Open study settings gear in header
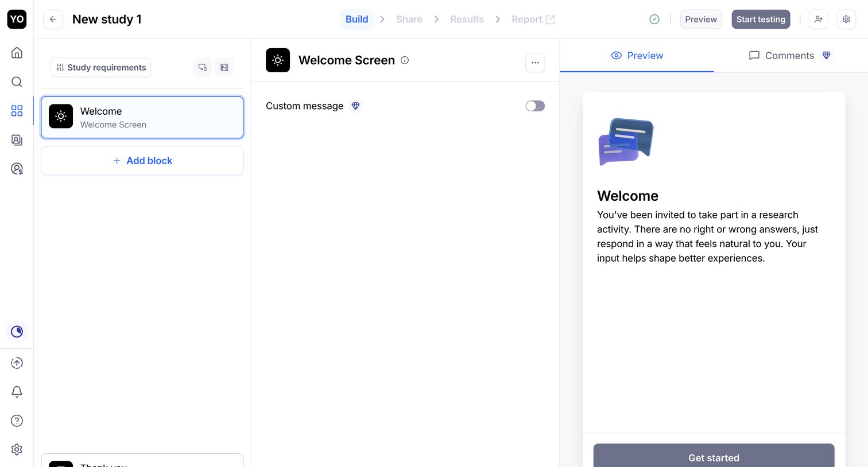Viewport: 868px width, 467px height. pyautogui.click(x=846, y=19)
